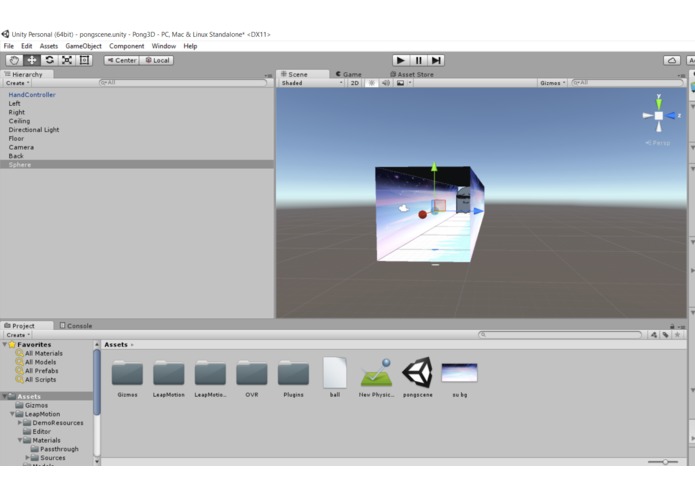The image size is (695, 494).
Task: Select the Rotate tool
Action: (x=49, y=60)
